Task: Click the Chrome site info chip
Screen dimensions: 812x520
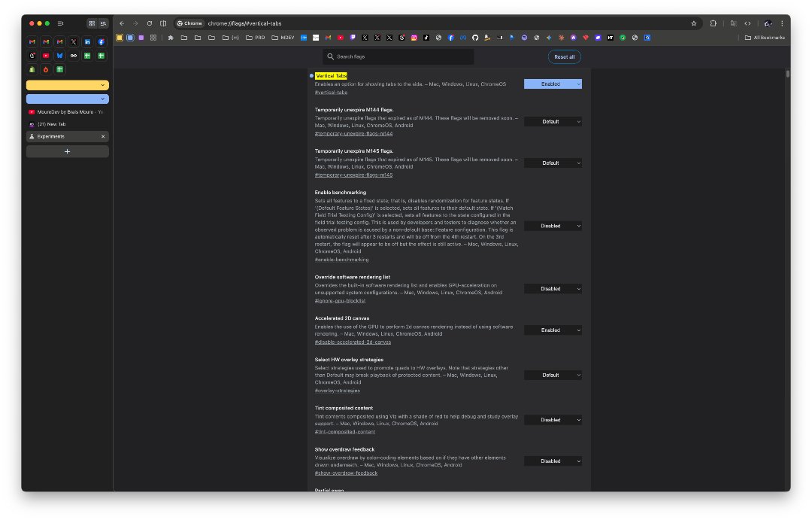Action: (x=189, y=23)
